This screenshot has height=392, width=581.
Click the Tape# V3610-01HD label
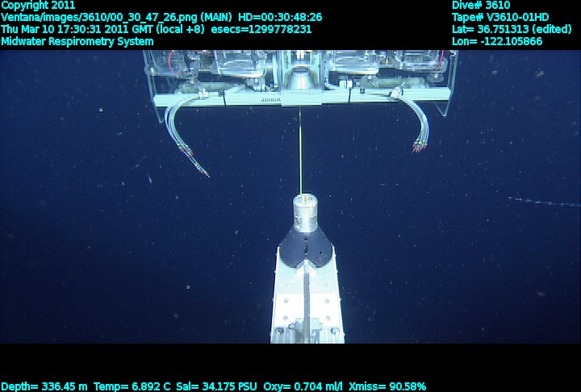(x=501, y=17)
